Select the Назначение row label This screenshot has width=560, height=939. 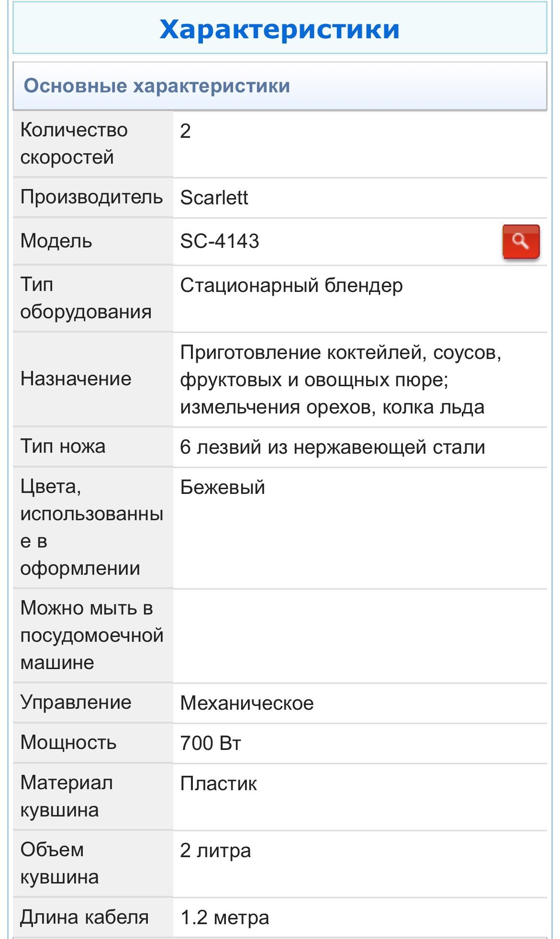click(x=76, y=379)
